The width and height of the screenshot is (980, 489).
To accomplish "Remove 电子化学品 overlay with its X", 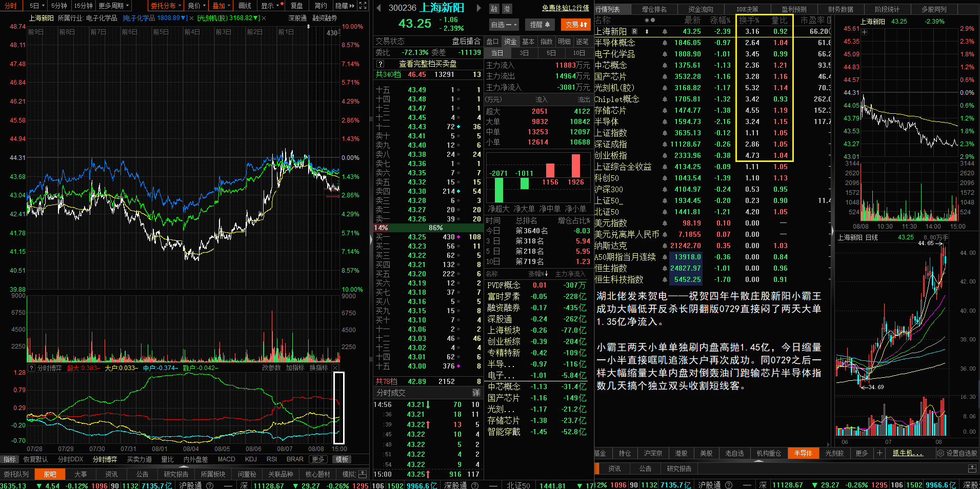I will 191,18.
